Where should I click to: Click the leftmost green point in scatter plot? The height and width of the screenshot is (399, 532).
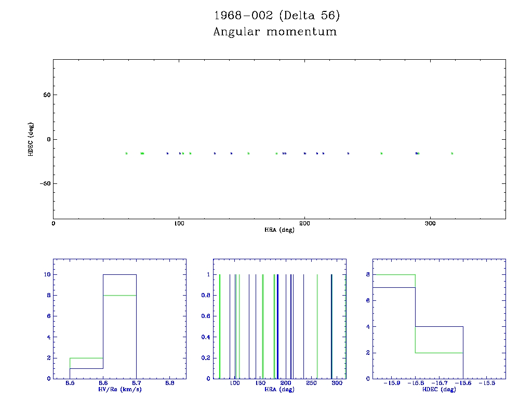click(126, 153)
